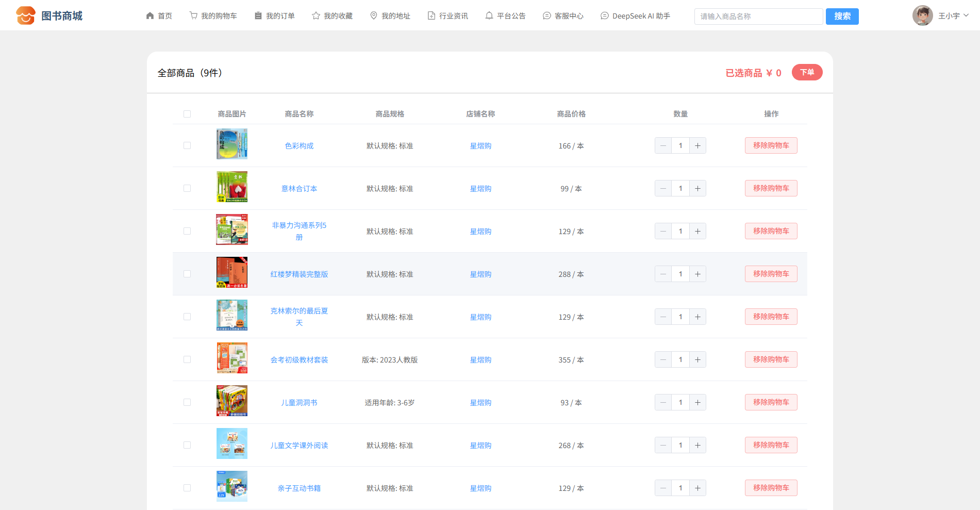
Task: Click the home icon beside 首页
Action: coord(150,16)
